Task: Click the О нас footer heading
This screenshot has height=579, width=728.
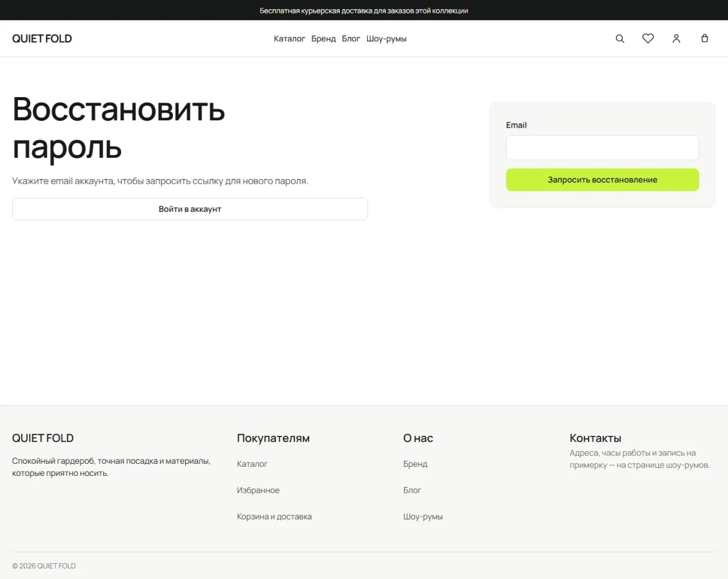Action: 418,438
